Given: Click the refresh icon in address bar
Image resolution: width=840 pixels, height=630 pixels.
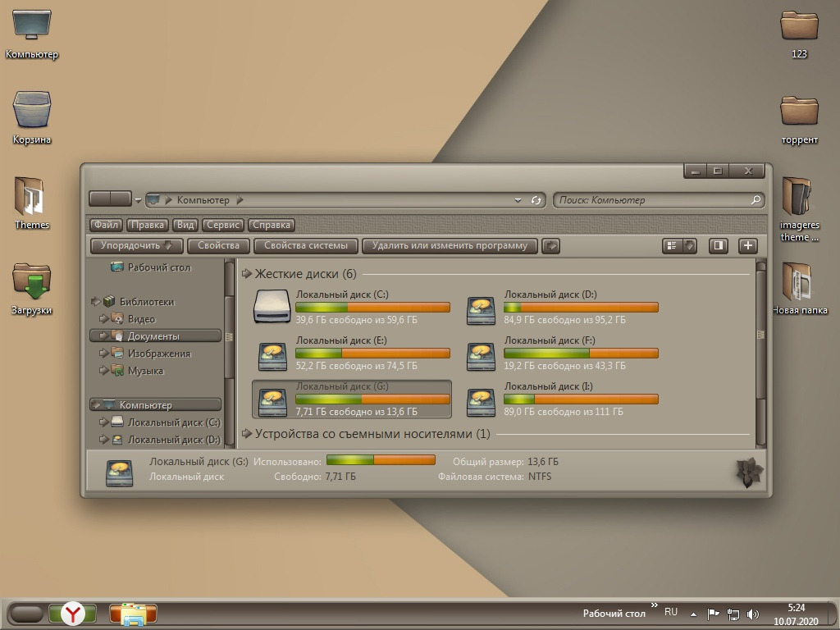Looking at the screenshot, I should [x=536, y=199].
